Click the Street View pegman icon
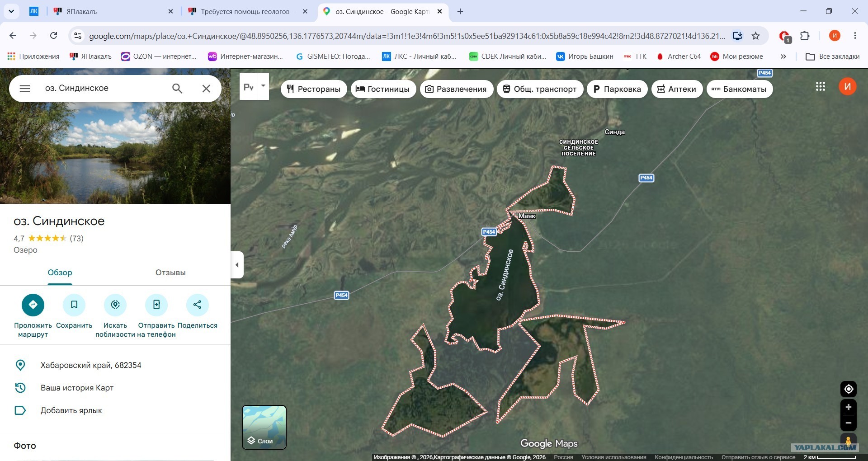This screenshot has width=868, height=461. tap(849, 441)
